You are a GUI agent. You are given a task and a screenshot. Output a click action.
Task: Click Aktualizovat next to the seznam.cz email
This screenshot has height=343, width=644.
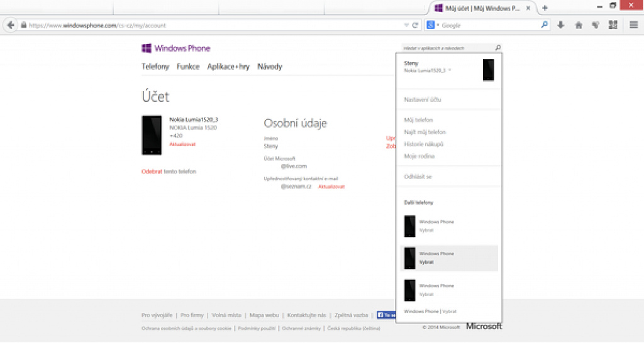(x=331, y=187)
